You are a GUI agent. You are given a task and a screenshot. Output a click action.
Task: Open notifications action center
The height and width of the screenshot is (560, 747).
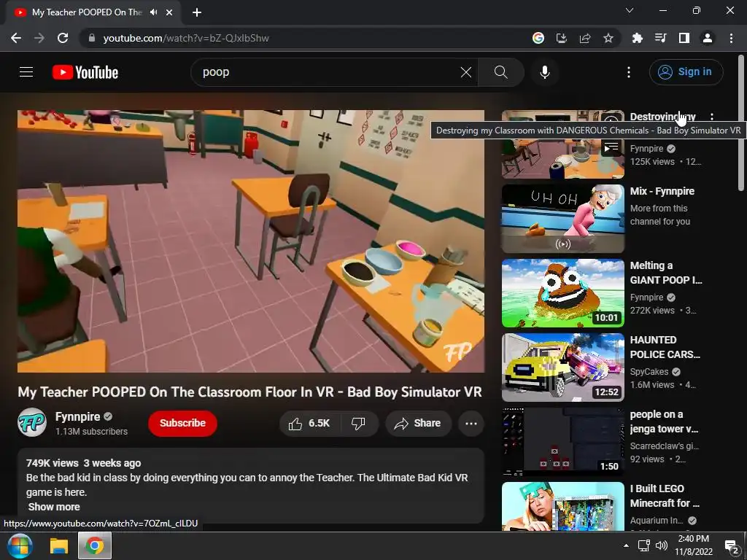click(731, 546)
